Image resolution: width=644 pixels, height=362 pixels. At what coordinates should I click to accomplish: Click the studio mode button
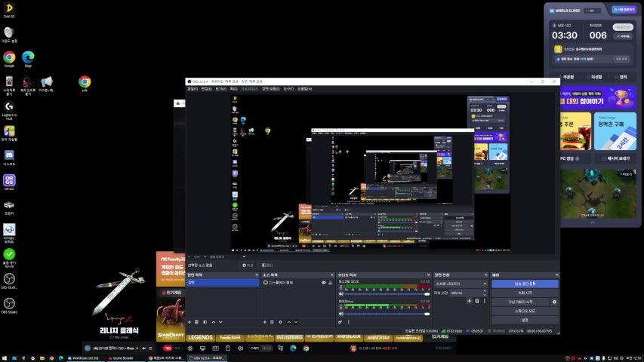(x=525, y=311)
